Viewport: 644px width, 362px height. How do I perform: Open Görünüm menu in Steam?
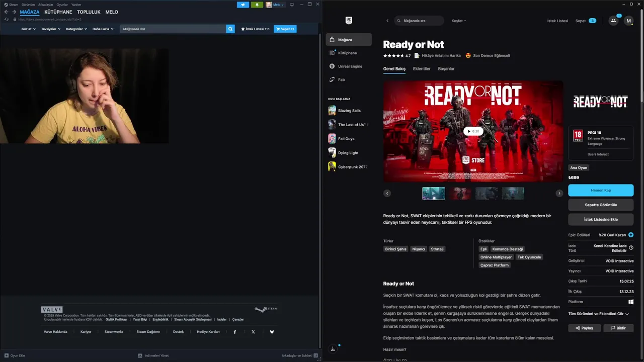28,5
